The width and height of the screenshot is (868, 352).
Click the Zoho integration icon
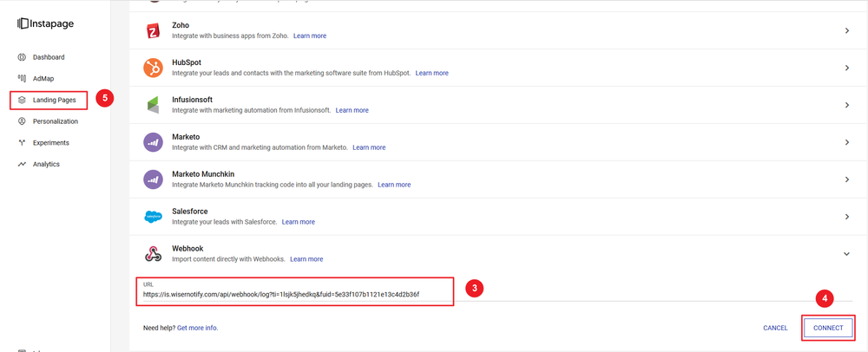click(x=153, y=30)
